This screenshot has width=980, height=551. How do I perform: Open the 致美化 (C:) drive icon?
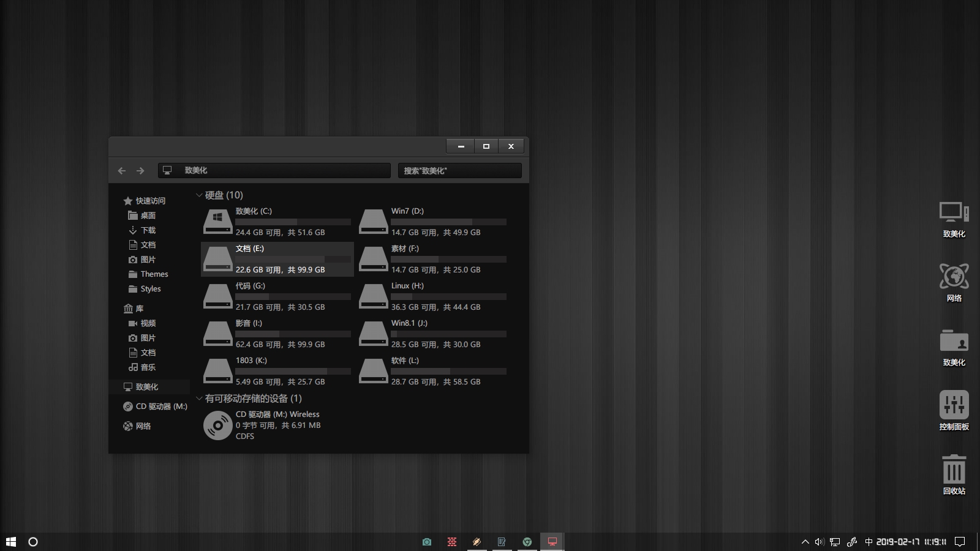tap(217, 222)
